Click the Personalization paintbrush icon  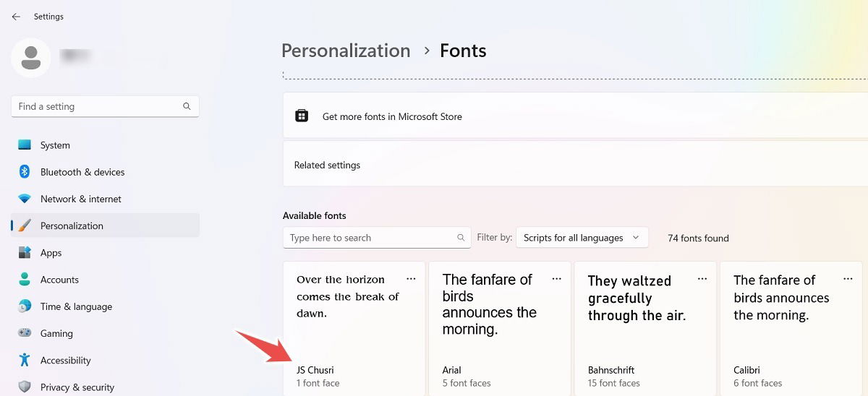25,225
